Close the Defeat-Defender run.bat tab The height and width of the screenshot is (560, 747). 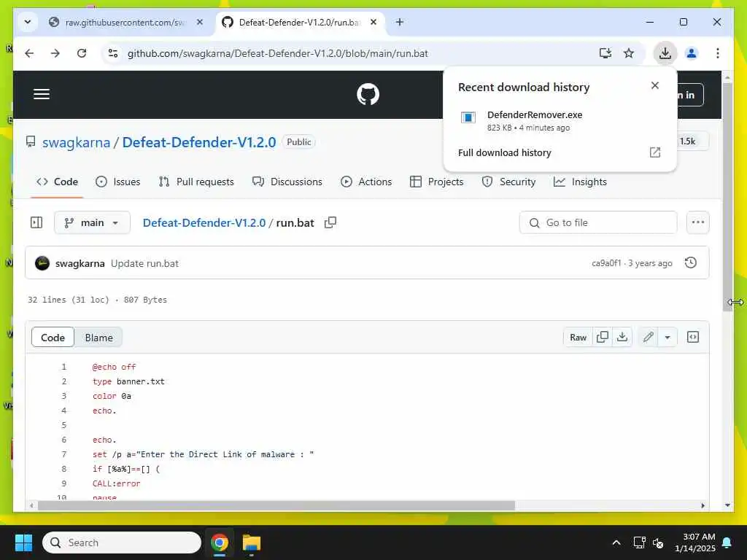373,22
